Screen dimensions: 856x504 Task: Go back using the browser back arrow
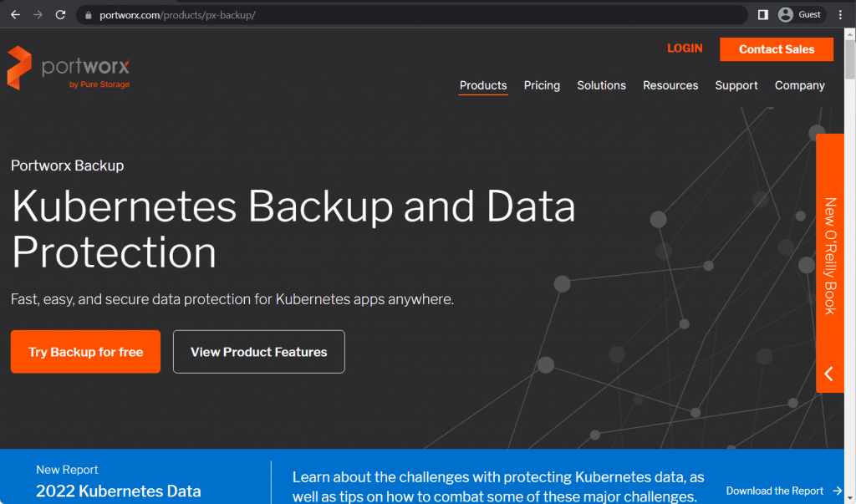pyautogui.click(x=15, y=15)
